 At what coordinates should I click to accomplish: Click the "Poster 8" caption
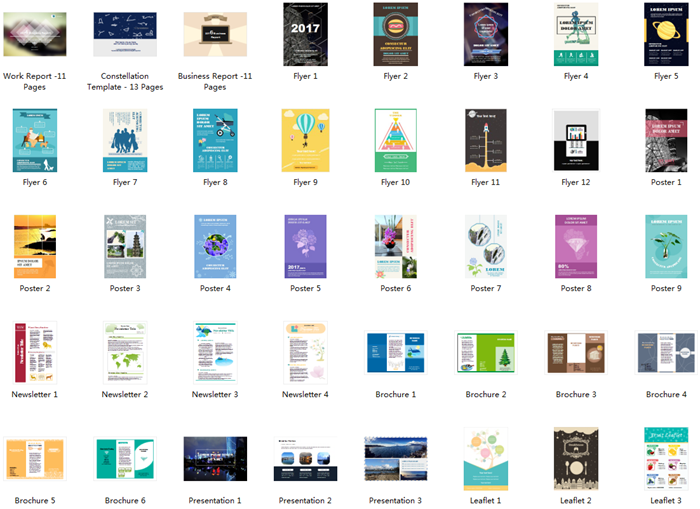[576, 288]
